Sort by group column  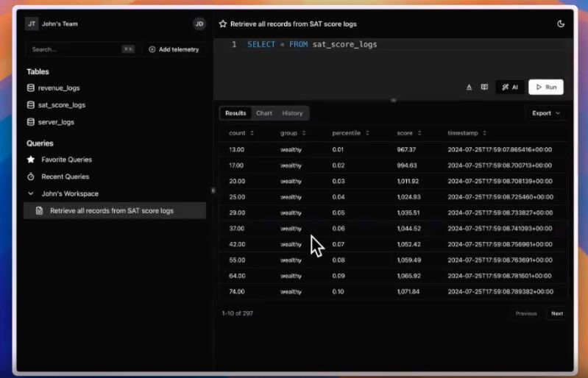(293, 133)
